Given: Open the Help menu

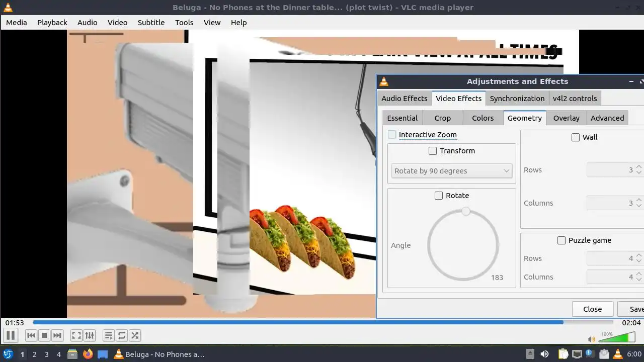Looking at the screenshot, I should [x=238, y=23].
